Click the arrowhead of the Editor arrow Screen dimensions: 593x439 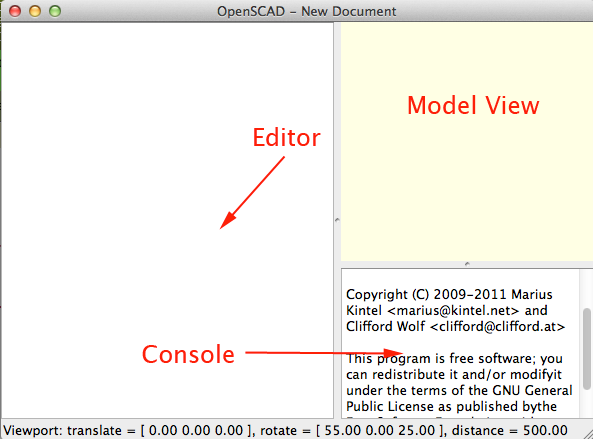[x=228, y=221]
